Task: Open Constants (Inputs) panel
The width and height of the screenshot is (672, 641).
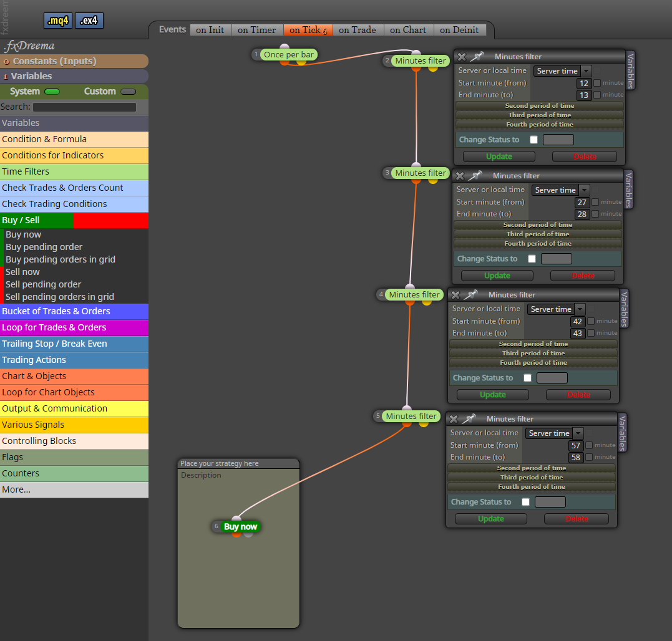Action: [74, 61]
